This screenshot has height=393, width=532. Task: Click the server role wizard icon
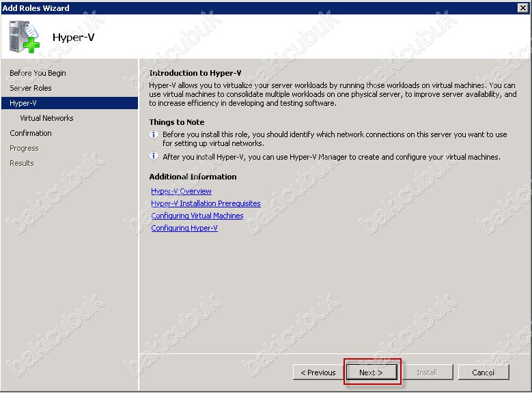24,37
